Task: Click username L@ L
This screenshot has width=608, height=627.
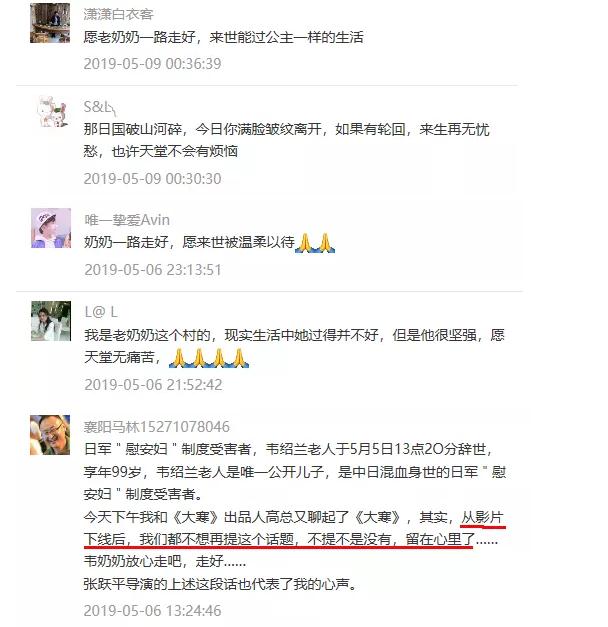Action: (101, 312)
